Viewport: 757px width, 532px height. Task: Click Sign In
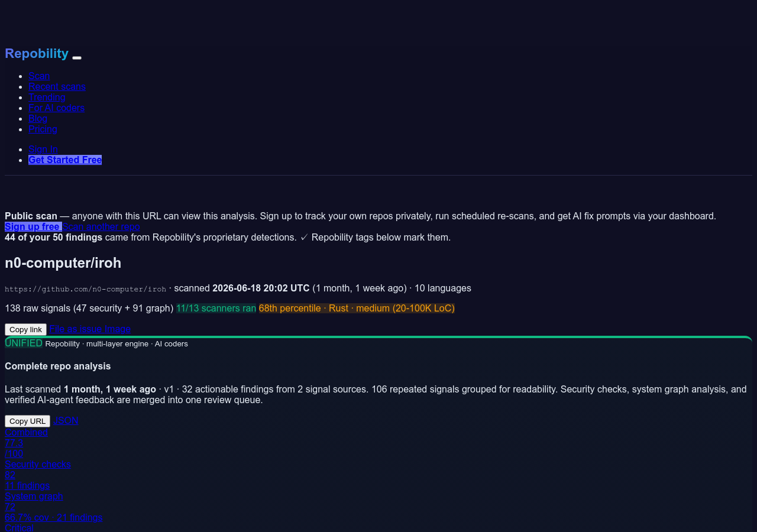pos(43,149)
